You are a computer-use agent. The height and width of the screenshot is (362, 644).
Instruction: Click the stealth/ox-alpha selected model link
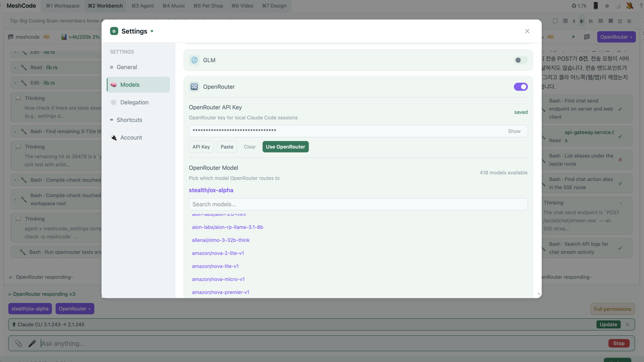tap(211, 190)
